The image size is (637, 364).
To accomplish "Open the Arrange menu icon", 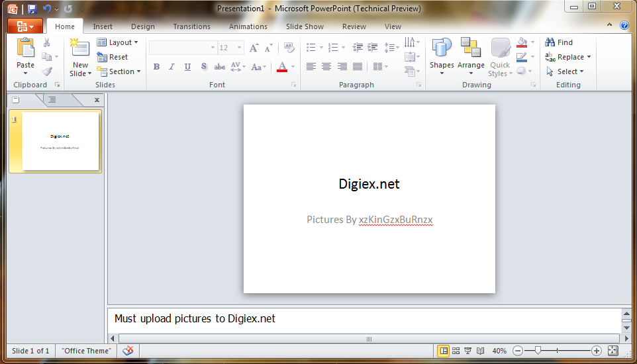I will click(x=471, y=48).
